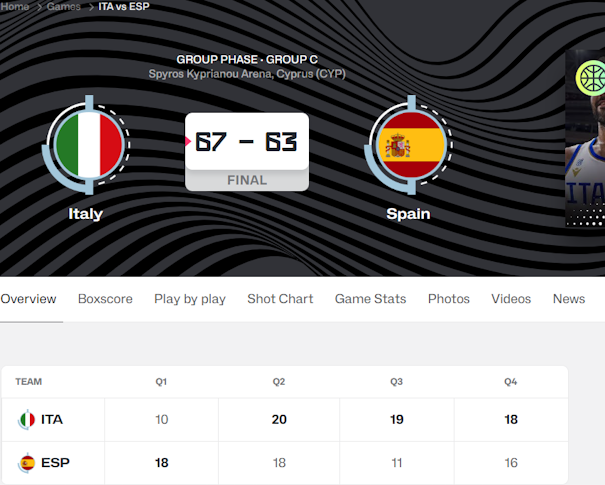Follow the Games breadcrumb link
Image resolution: width=605 pixels, height=485 pixels.
[x=64, y=7]
